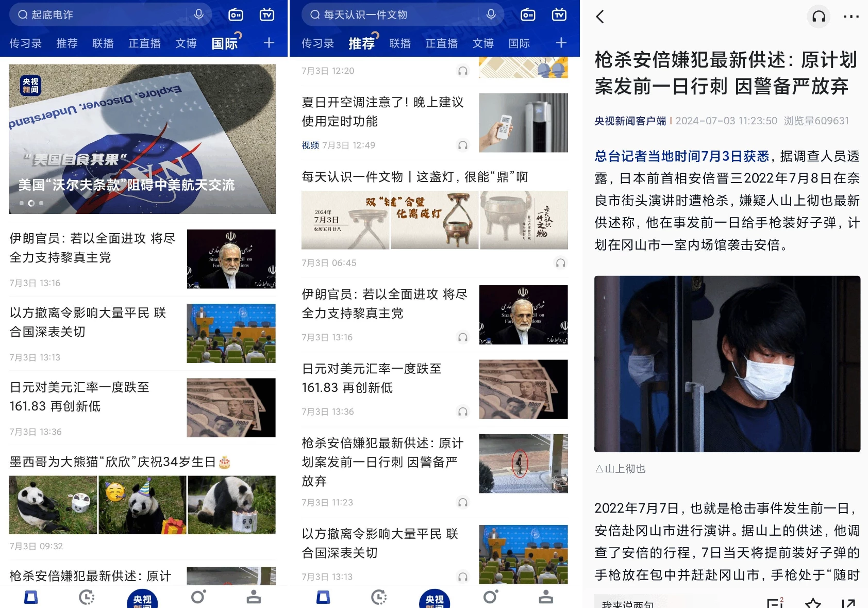Share the article using the share arrow icon
The height and width of the screenshot is (608, 868).
848,603
